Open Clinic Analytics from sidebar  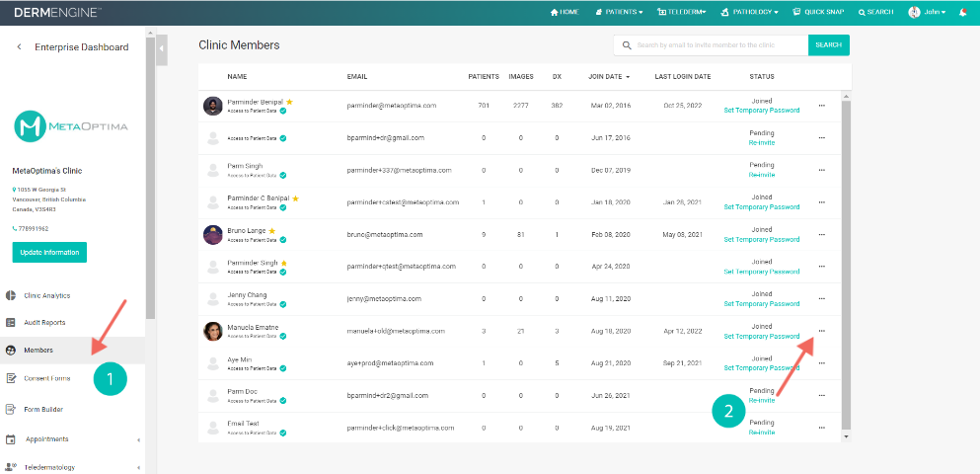tap(46, 296)
